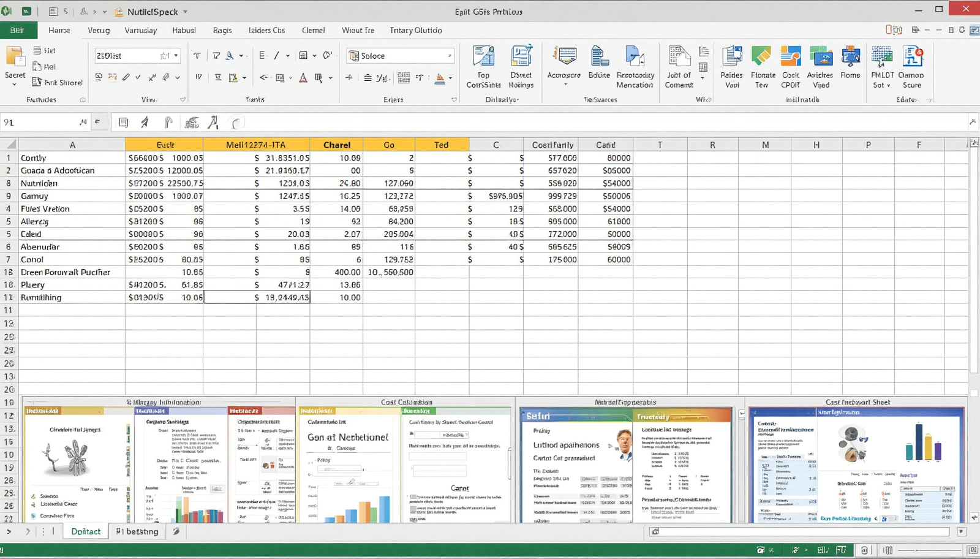The height and width of the screenshot is (559, 980).
Task: Open the Soloce style dropdown
Action: click(x=450, y=56)
